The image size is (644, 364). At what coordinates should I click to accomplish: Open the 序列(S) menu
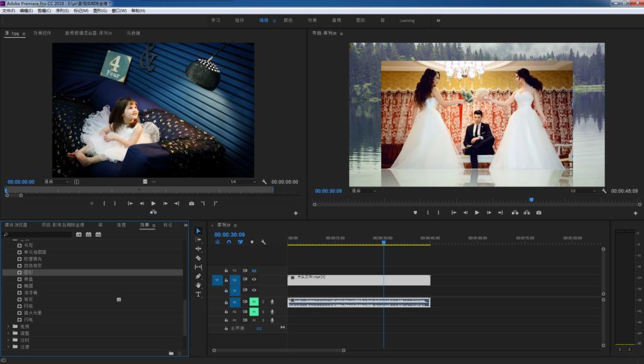(62, 11)
